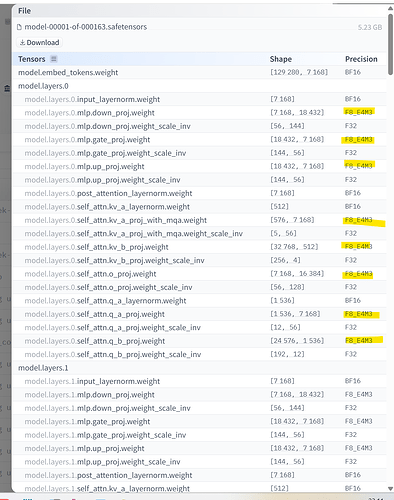Click shape [32 768, 512] cell

coord(294,247)
